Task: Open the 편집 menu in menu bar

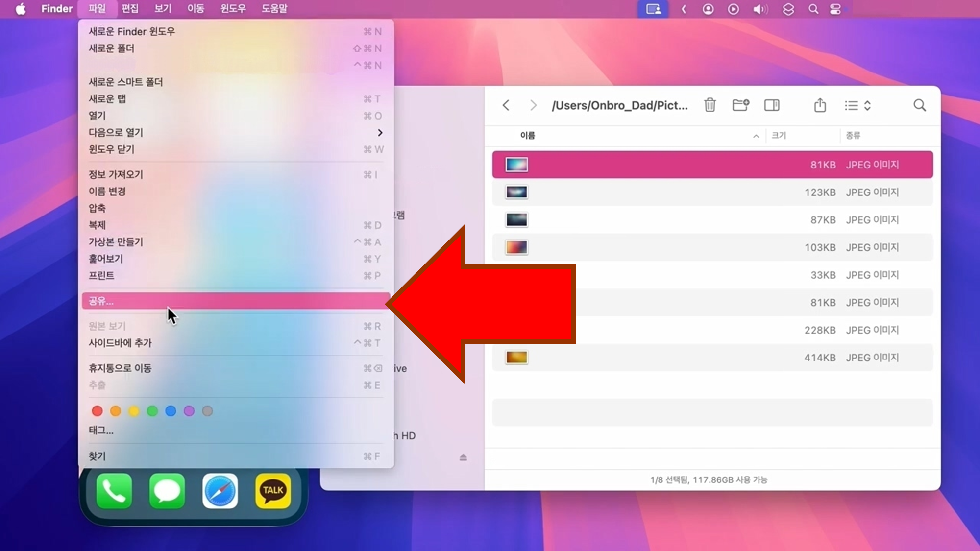Action: point(130,9)
